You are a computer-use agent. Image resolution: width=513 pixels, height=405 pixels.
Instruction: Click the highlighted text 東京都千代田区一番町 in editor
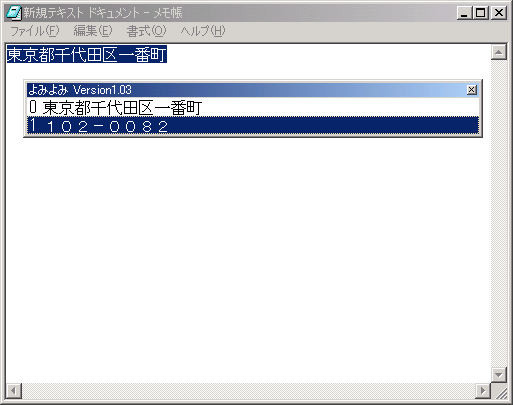coord(87,55)
